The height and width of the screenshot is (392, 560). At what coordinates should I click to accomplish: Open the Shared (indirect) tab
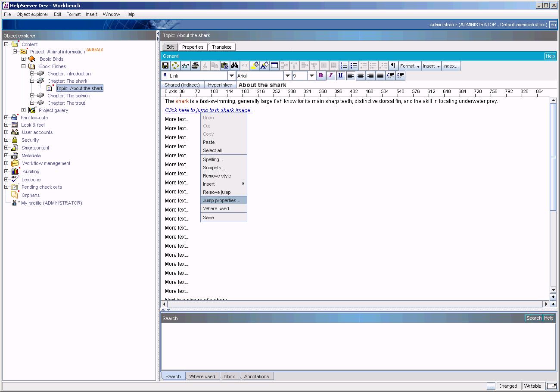pyautogui.click(x=182, y=85)
